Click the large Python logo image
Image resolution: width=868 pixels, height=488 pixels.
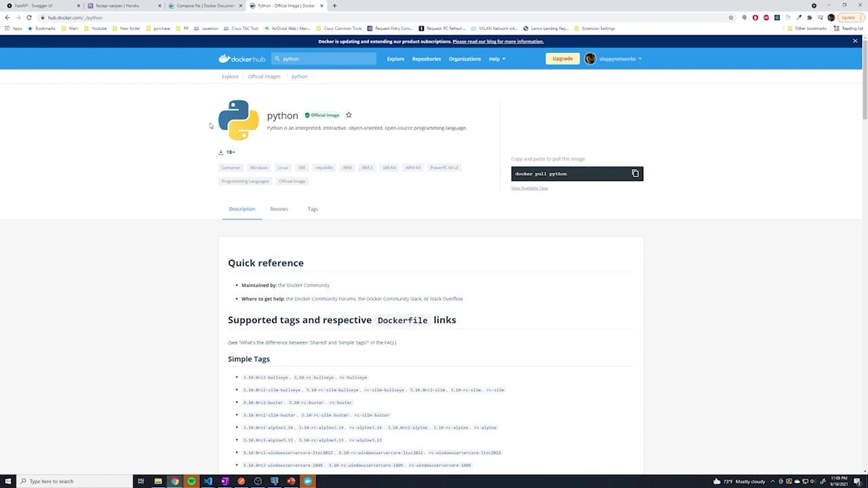pos(239,120)
